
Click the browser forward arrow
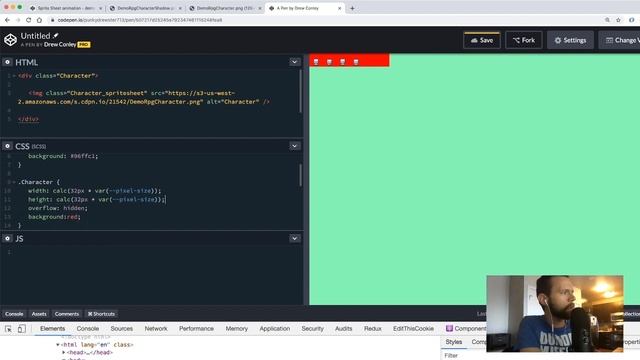[x=18, y=20]
